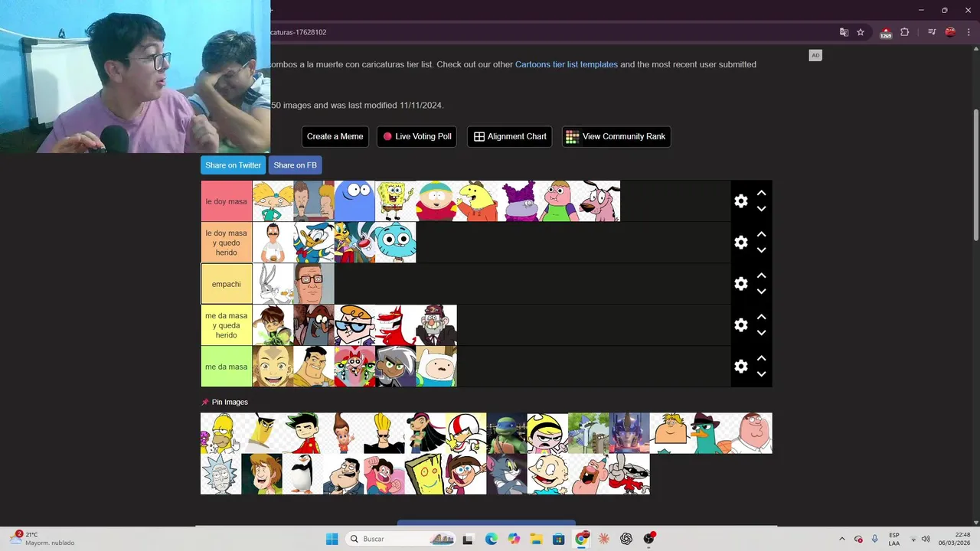Image resolution: width=980 pixels, height=551 pixels.
Task: Pick Jimmy Neutron from image pool
Action: [343, 433]
